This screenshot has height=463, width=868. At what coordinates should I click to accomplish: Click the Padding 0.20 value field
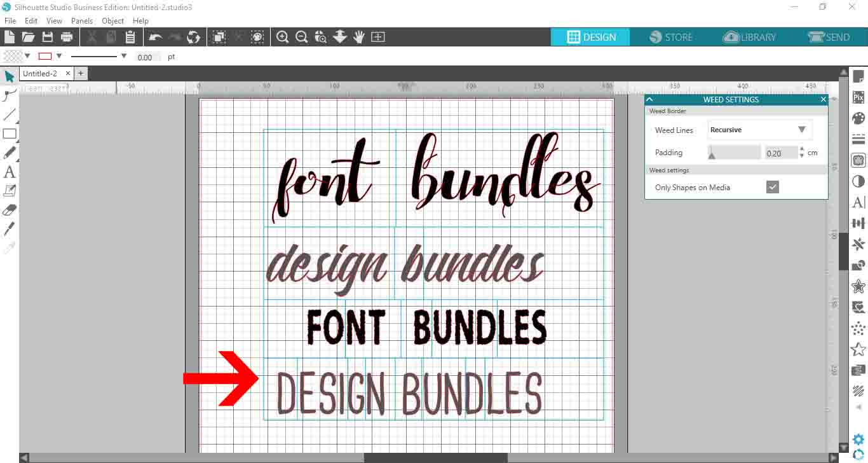[x=781, y=153]
